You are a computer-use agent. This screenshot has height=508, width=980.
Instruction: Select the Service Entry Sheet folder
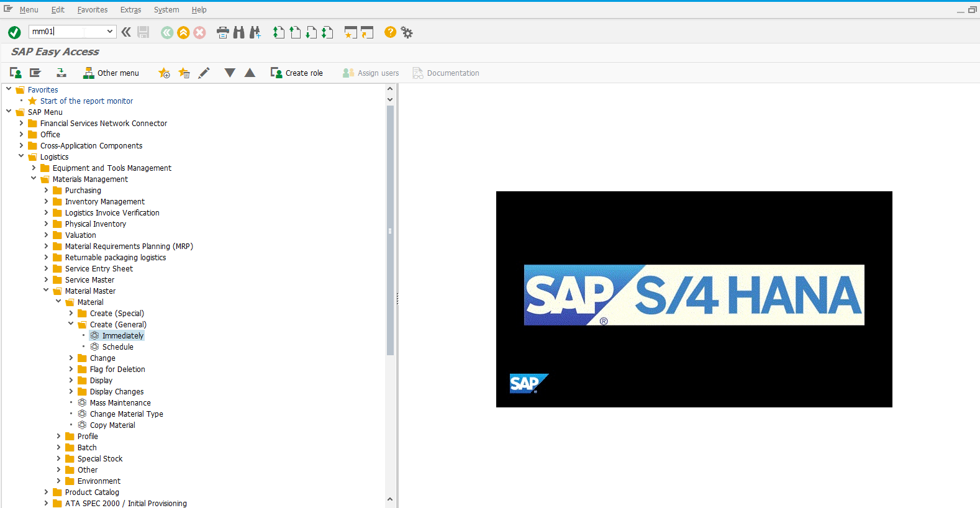click(99, 268)
